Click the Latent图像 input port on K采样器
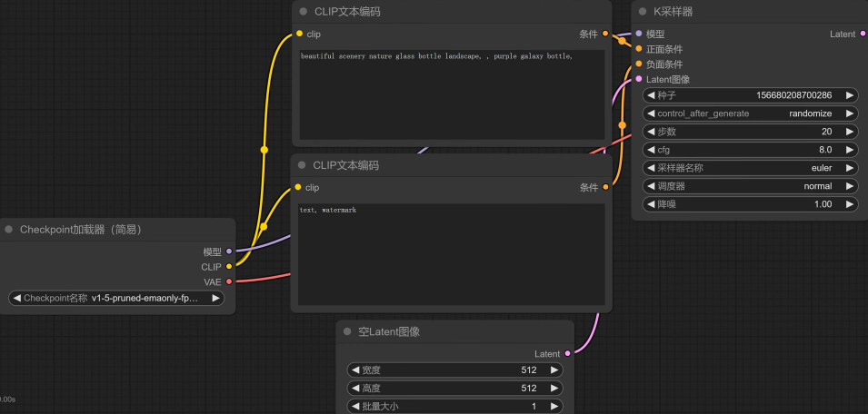The width and height of the screenshot is (868, 414). [639, 79]
